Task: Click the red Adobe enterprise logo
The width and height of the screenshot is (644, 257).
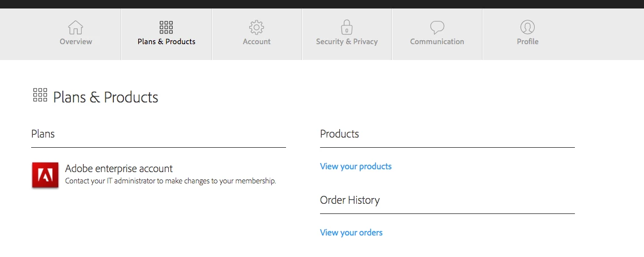Action: tap(45, 175)
